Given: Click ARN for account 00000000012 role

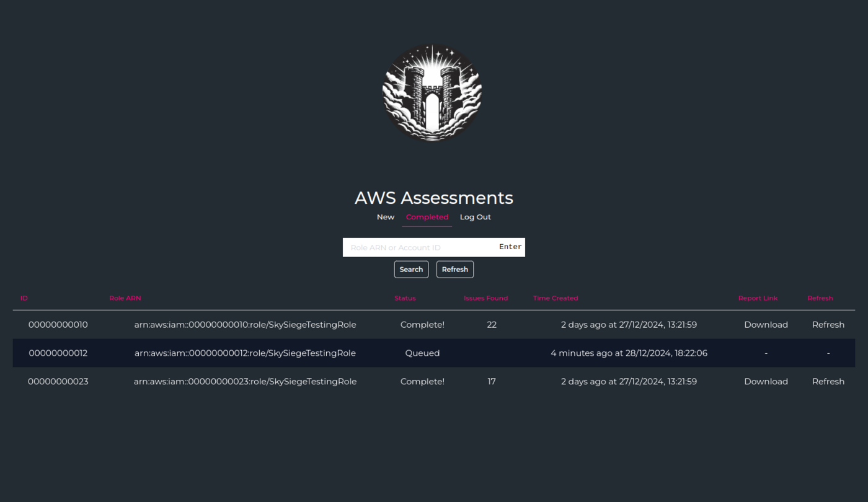Looking at the screenshot, I should pos(245,353).
